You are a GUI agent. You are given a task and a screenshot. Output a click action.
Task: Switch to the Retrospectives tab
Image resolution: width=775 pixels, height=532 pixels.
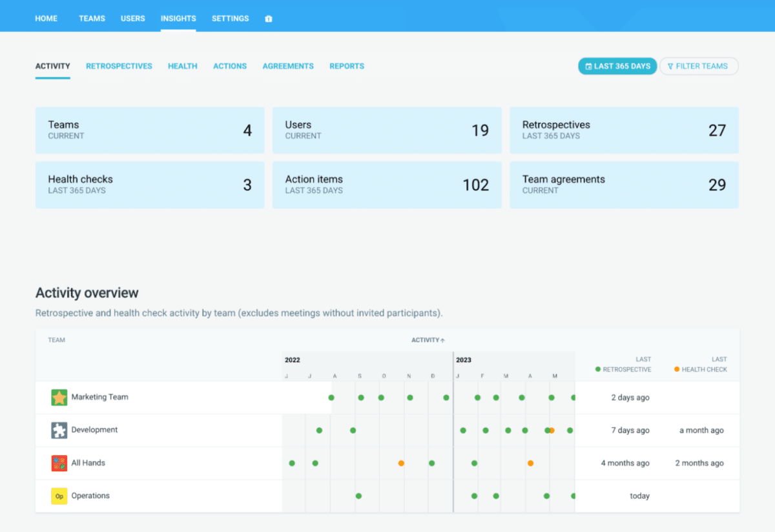tap(119, 66)
